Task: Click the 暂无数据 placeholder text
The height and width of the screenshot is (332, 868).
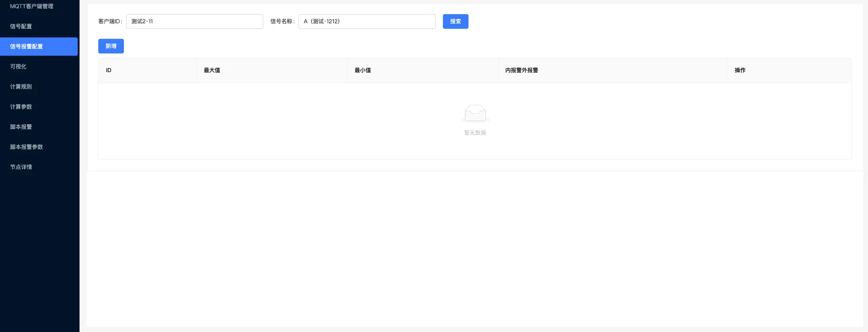Action: tap(475, 133)
